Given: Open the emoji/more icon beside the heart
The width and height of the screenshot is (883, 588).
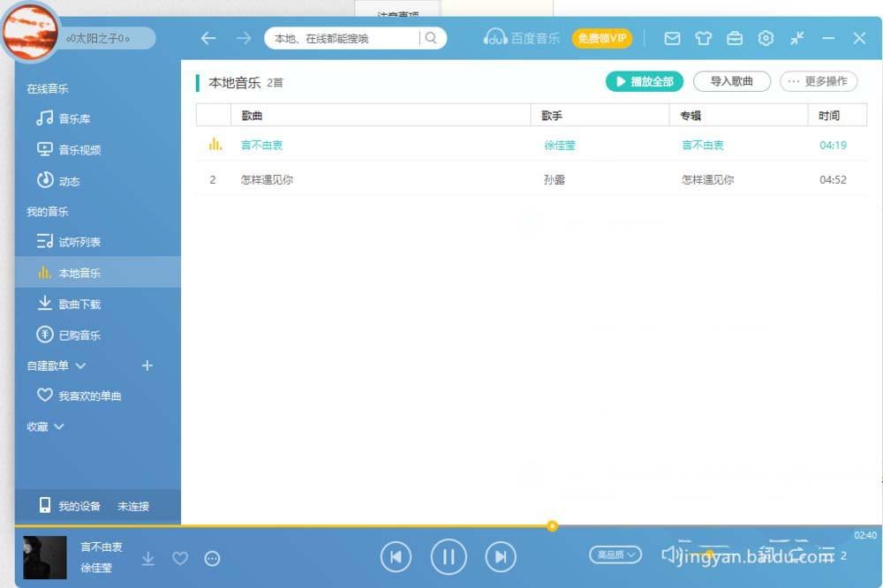Looking at the screenshot, I should tap(211, 558).
